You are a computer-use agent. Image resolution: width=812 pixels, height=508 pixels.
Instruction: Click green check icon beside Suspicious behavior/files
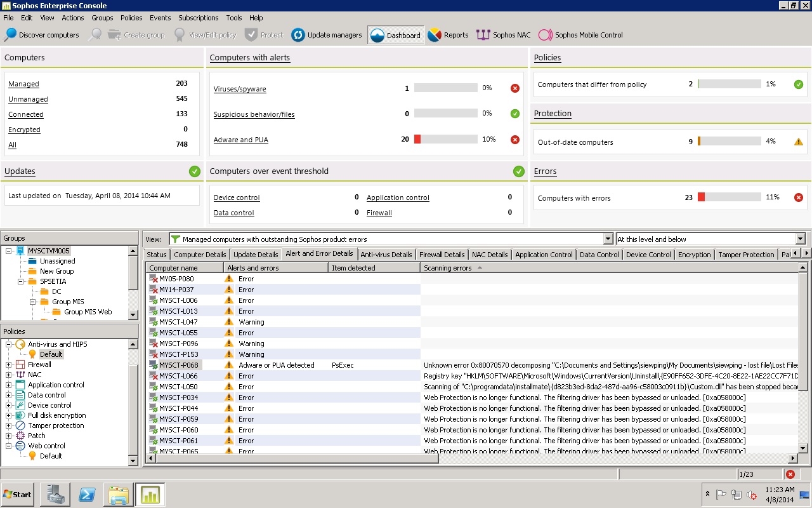point(515,114)
